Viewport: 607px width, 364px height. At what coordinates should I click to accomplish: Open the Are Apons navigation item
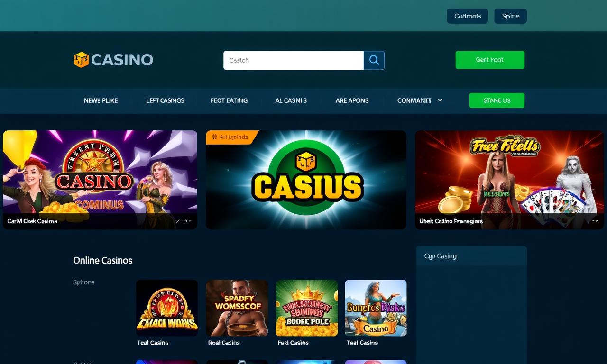click(x=352, y=100)
